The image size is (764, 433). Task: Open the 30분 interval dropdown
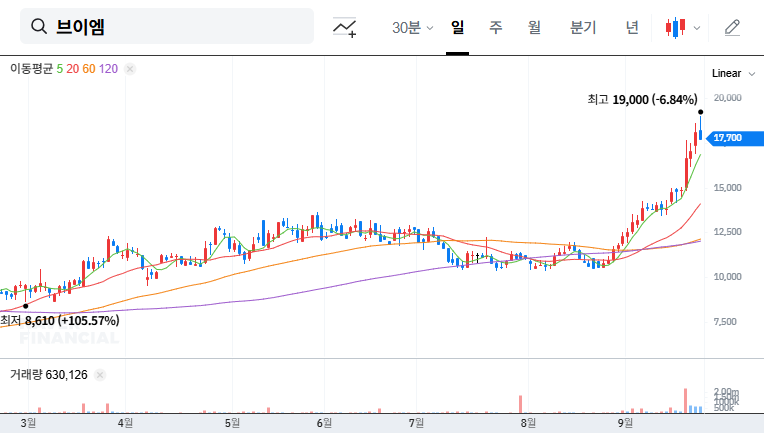pyautogui.click(x=412, y=28)
